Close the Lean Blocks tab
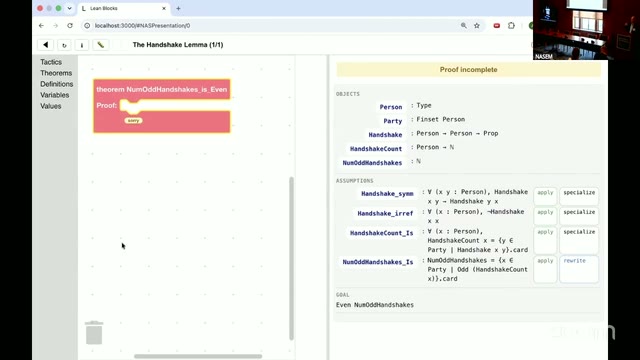This screenshot has height=360, width=640. coord(164,8)
